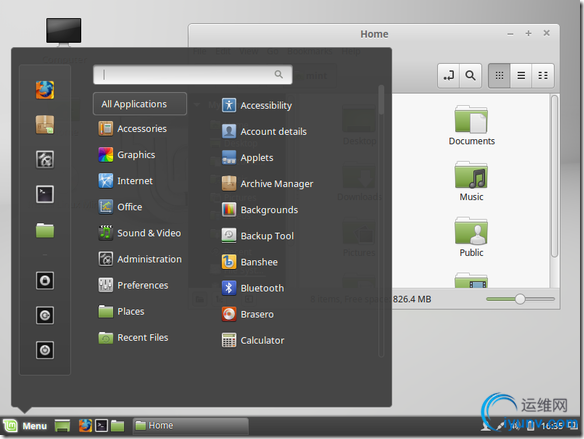Adjust zoom slider in Home window

520,299
